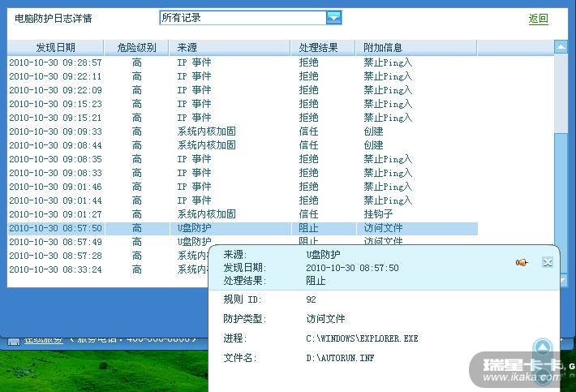The width and height of the screenshot is (576, 392).
Task: Click the log list vertical scrollbar thumb
Action: pos(561,203)
